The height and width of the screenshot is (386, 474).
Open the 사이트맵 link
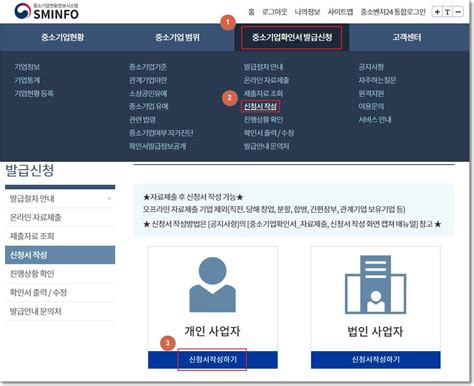340,12
